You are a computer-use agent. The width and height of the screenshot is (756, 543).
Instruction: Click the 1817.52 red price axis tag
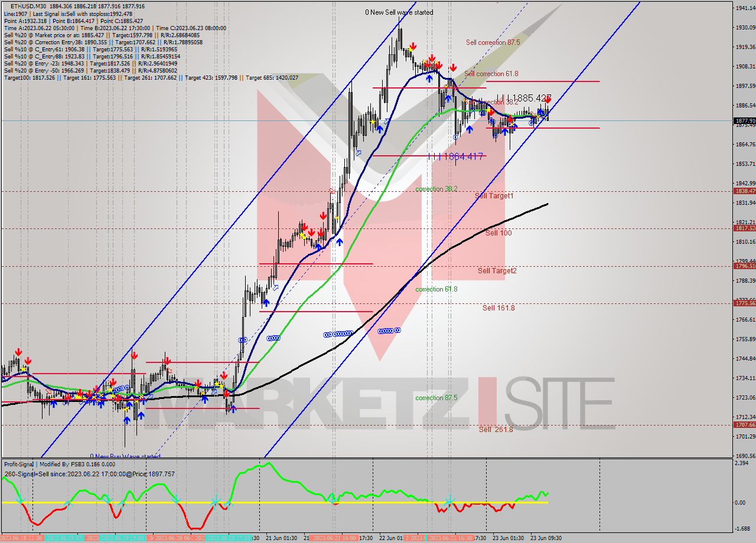click(x=744, y=228)
